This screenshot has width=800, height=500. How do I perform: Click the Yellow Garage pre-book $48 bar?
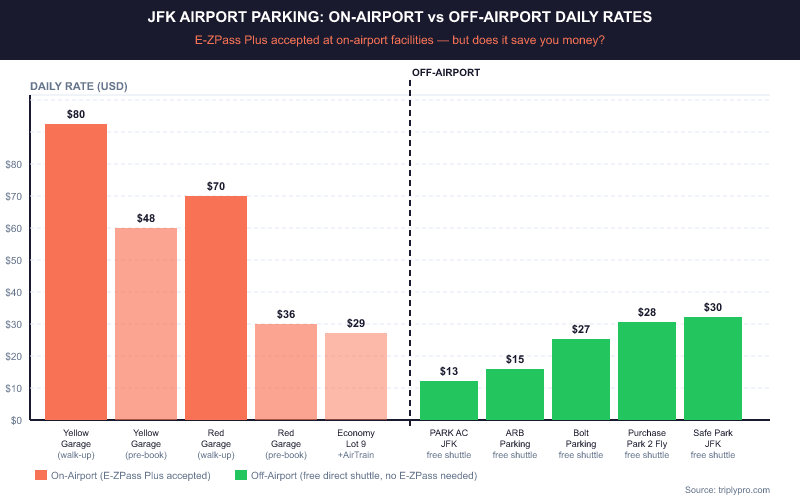pos(146,324)
